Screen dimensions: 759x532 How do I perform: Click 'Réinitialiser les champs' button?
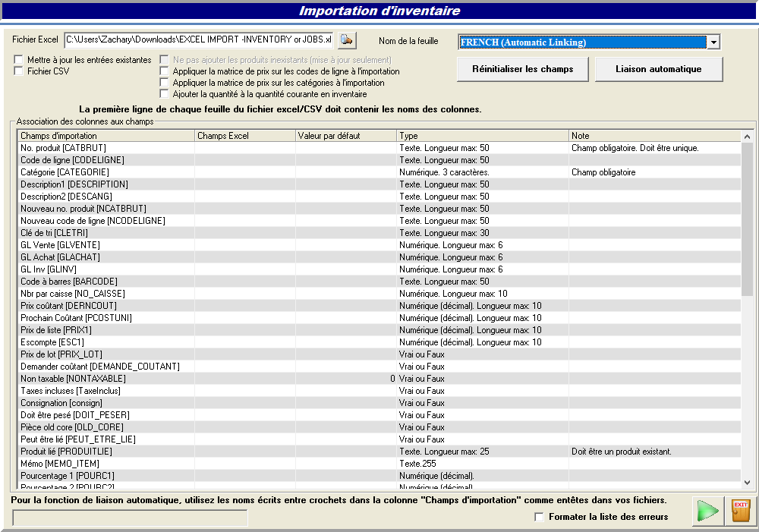(x=523, y=69)
